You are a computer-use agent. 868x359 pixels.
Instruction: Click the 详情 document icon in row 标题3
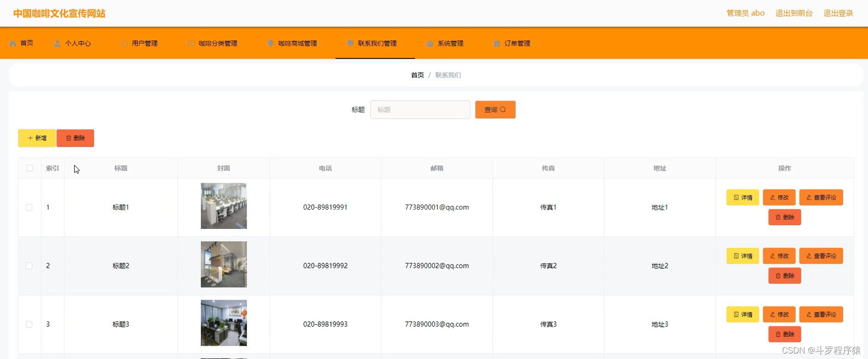tap(736, 314)
